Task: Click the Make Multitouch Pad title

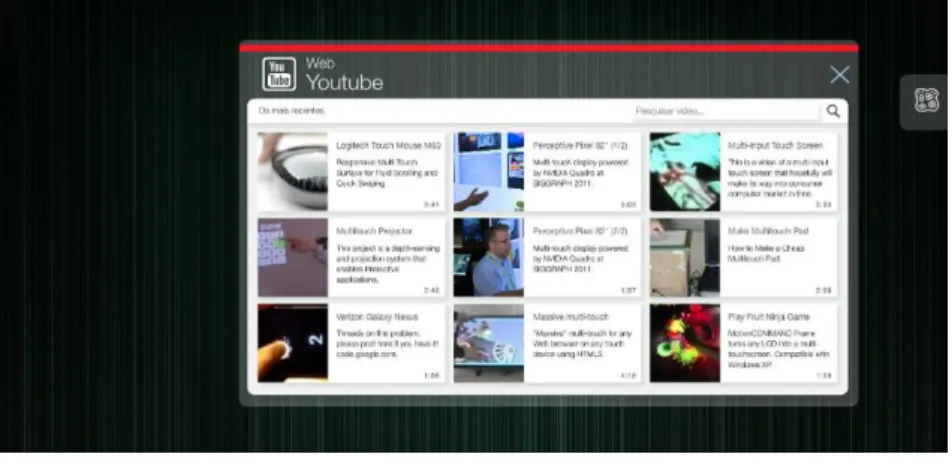Action: [769, 231]
